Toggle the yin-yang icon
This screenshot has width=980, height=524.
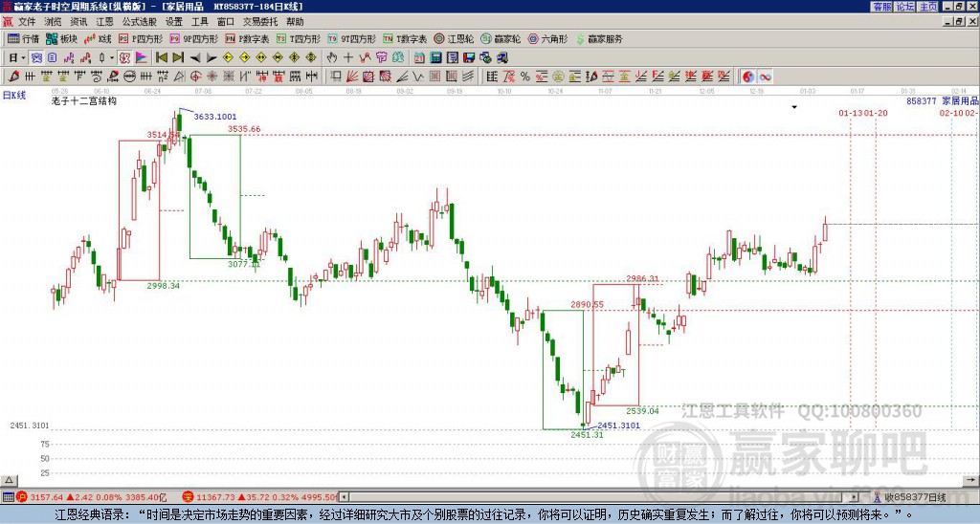click(748, 76)
